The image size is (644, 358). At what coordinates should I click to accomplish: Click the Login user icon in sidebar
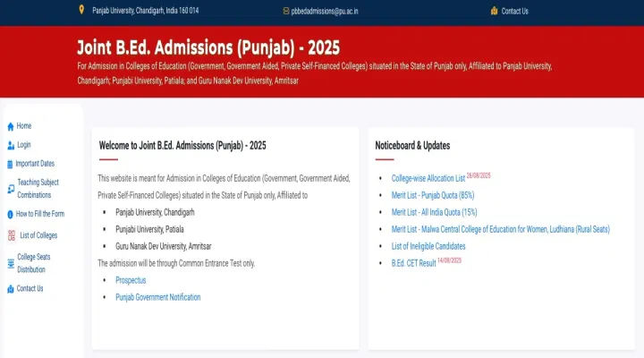point(11,146)
